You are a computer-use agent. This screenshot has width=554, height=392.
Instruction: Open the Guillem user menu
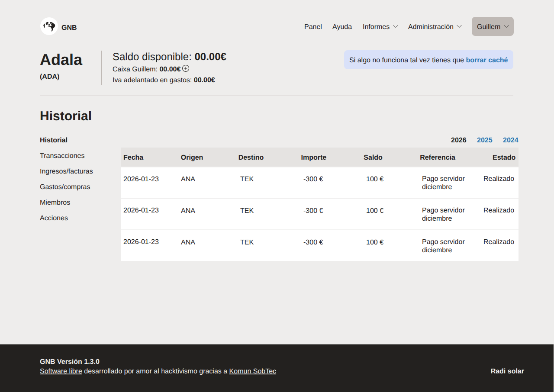(x=493, y=27)
